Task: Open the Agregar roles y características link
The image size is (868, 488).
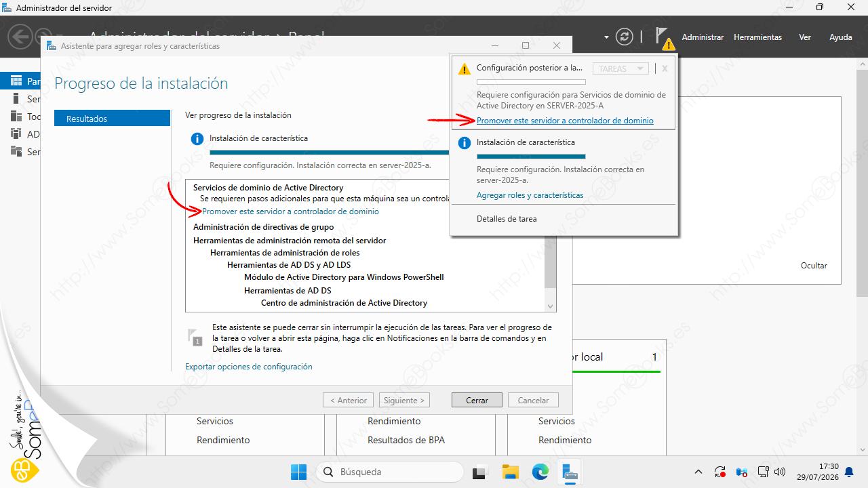Action: coord(530,195)
